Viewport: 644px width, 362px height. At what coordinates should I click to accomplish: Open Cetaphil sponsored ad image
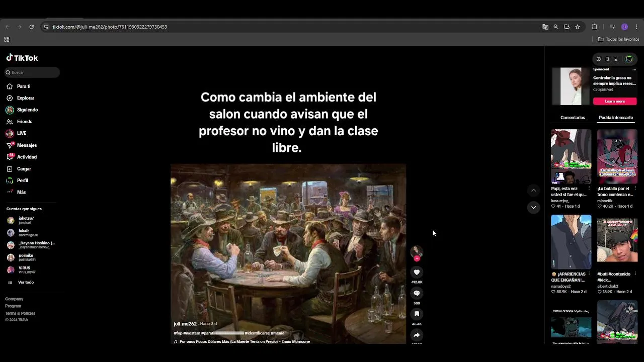pos(571,86)
